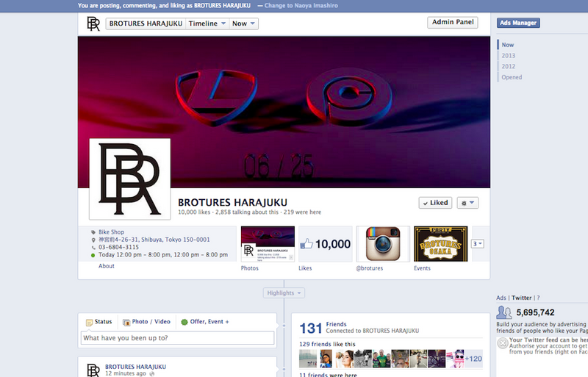588x377 pixels.
Task: Click the category tag icon beside Bike Shop
Action: [93, 232]
